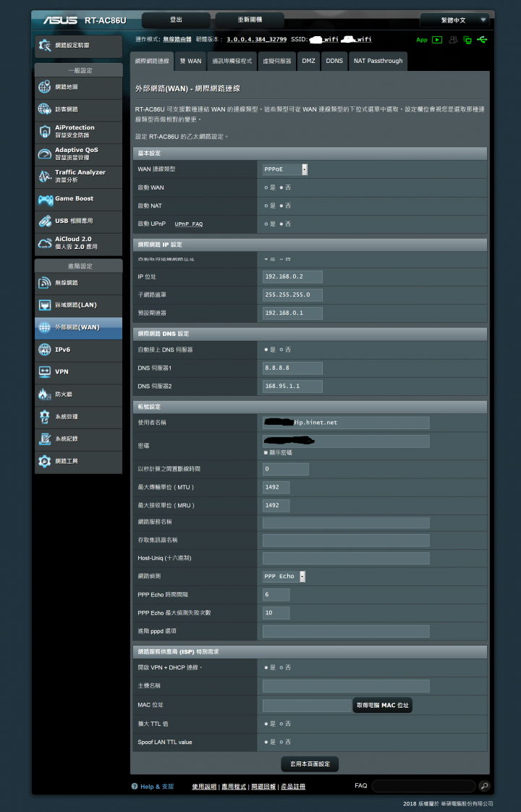The height and width of the screenshot is (812, 521).
Task: Click the App play icon in header
Action: (437, 40)
